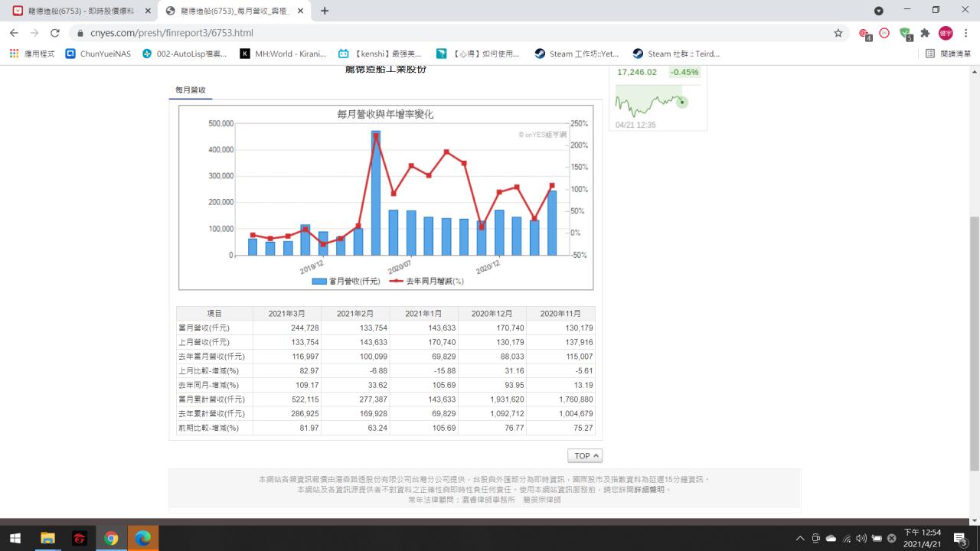Click the TOP button

585,455
